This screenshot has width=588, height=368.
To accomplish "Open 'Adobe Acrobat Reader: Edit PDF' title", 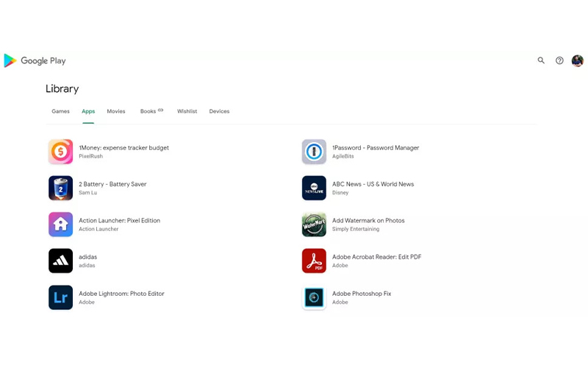I will [x=377, y=257].
